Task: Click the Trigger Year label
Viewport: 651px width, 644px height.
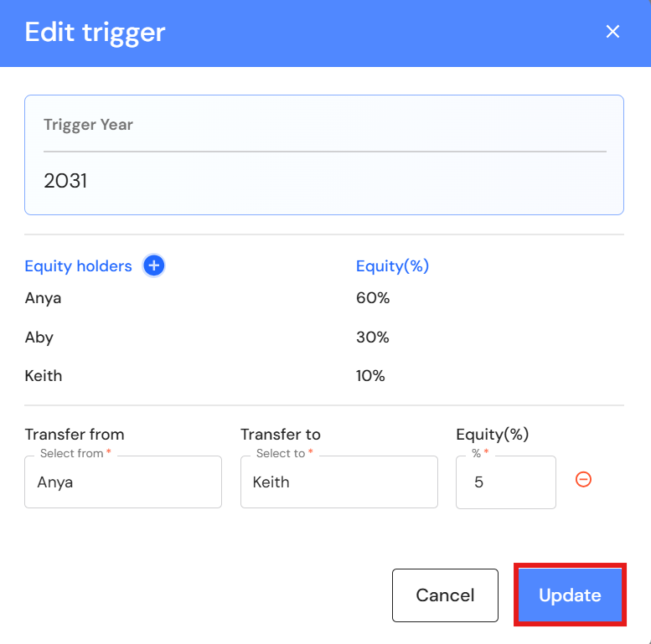Action: [x=88, y=125]
